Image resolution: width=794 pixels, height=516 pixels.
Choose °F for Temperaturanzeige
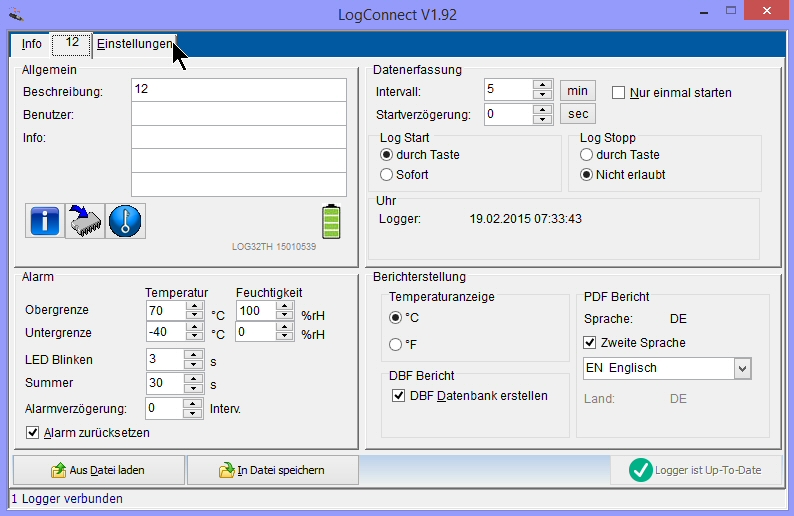(396, 345)
